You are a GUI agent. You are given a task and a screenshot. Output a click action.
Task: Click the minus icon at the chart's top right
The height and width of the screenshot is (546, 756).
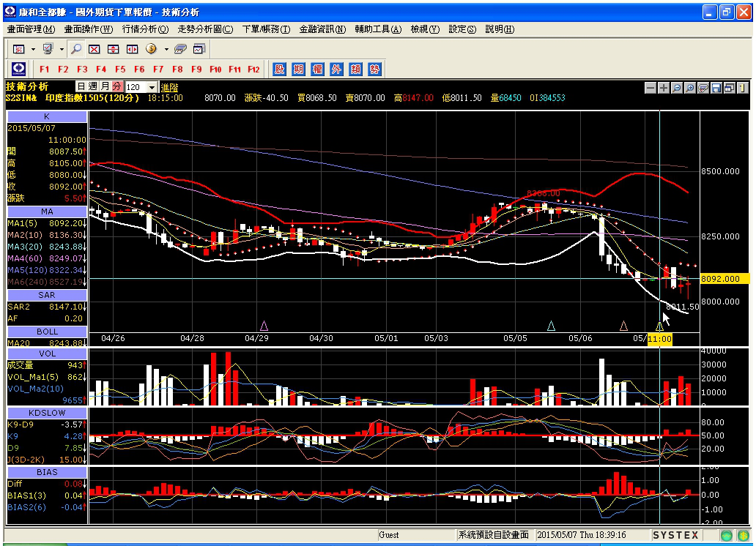[x=651, y=88]
